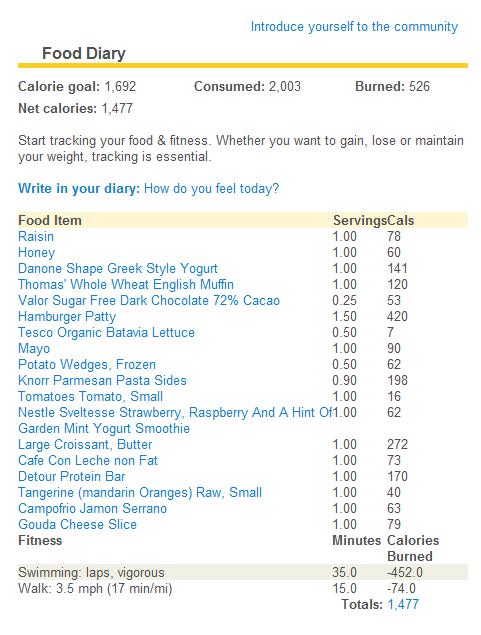Select Knorr Parmesan Pasta Sides
The width and height of the screenshot is (481, 635).
[102, 381]
